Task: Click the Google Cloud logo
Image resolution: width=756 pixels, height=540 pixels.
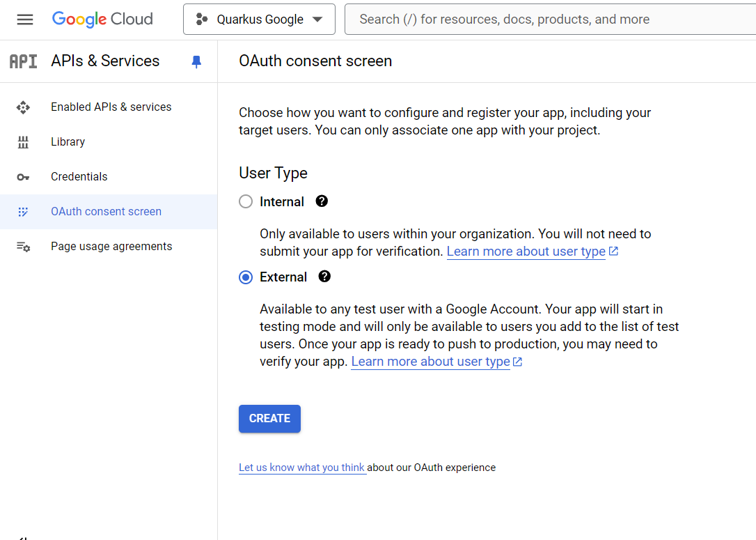Action: [x=102, y=20]
